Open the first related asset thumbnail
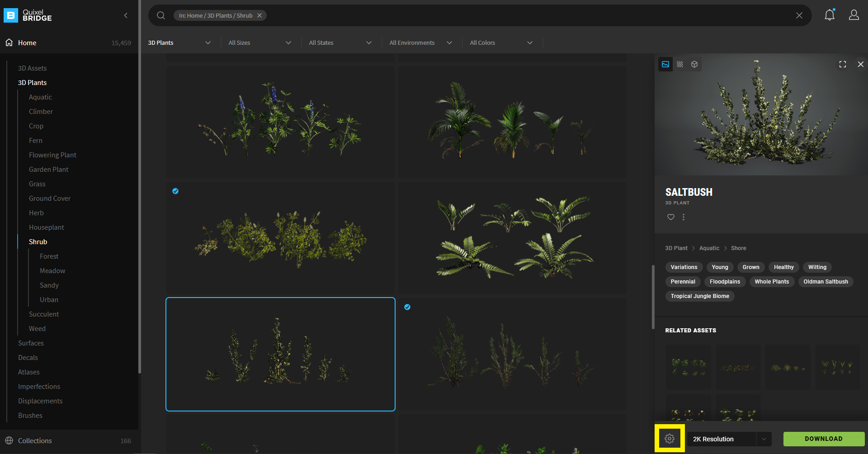The image size is (868, 454). pos(688,367)
